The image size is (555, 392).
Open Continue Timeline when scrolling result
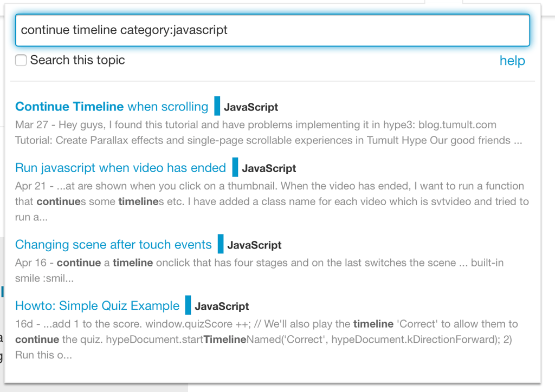(112, 107)
